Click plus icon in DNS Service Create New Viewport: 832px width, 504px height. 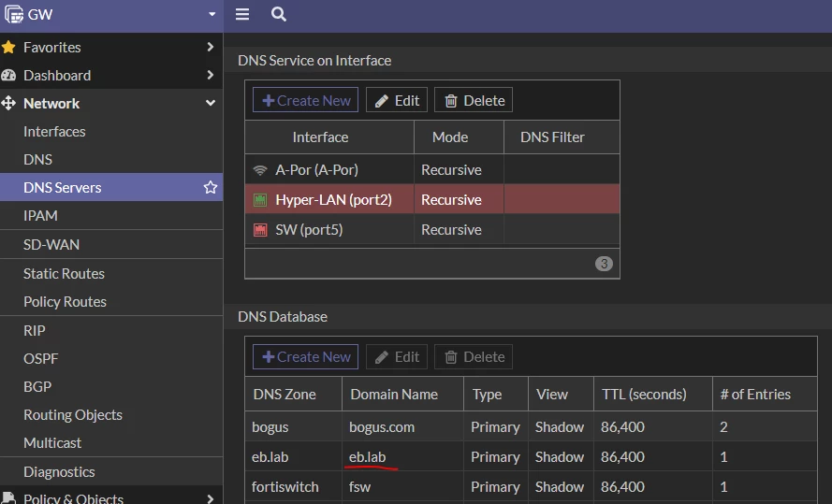[x=268, y=100]
